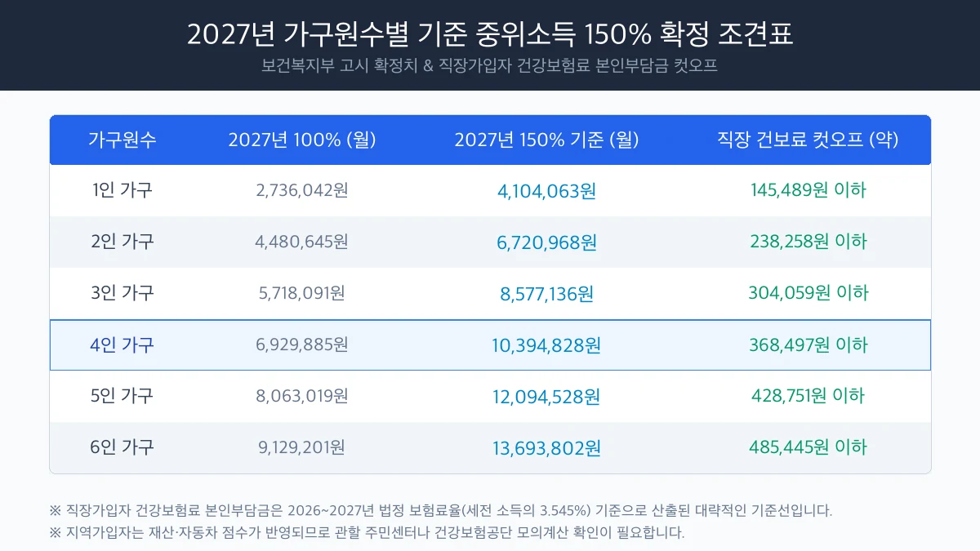Viewport: 980px width, 551px height.
Task: Click the value '4,480,645원'
Action: tap(302, 242)
